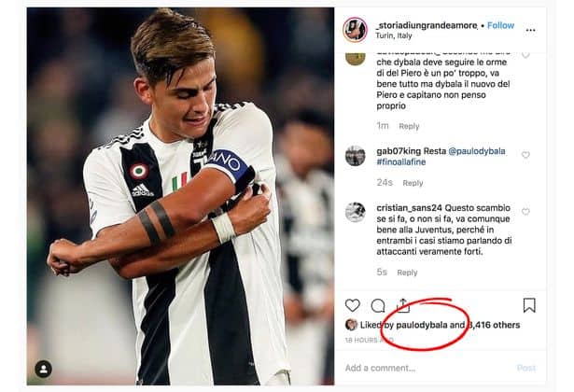Like gab07king's comment with its heart
The width and height of the screenshot is (574, 392).
coord(525,155)
